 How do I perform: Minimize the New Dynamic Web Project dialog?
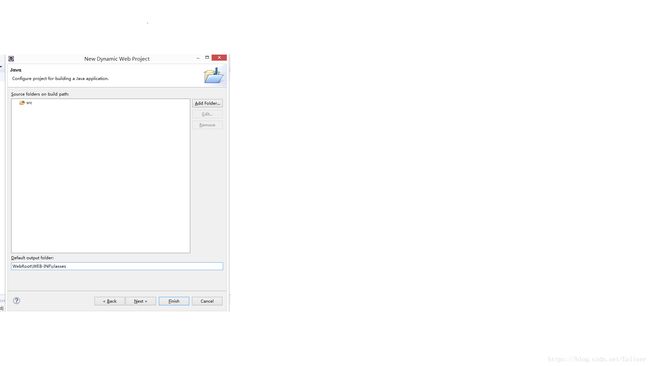coord(198,58)
